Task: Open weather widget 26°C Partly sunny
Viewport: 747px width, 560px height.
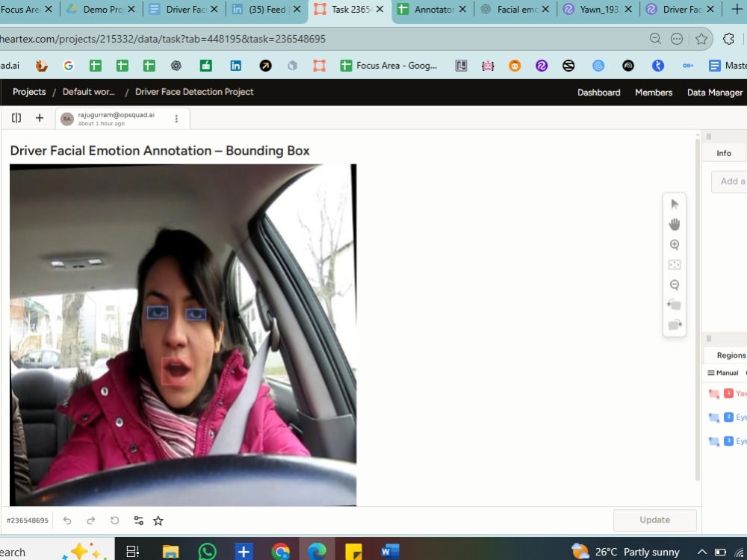Action: [625, 552]
